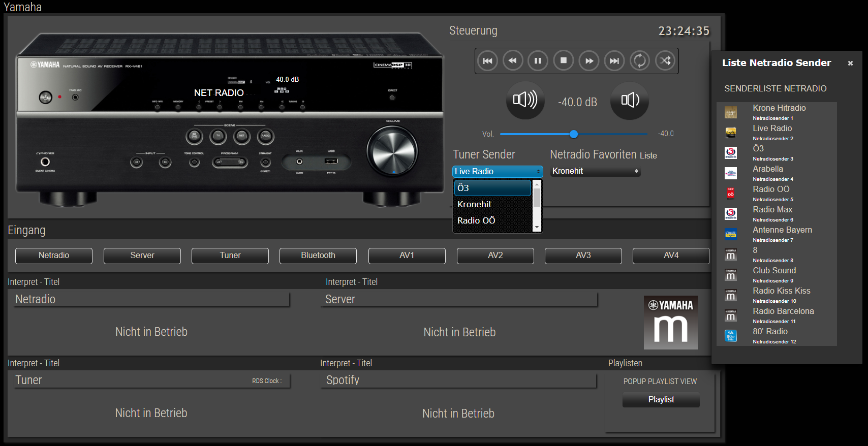868x446 pixels.
Task: Click the receiver's volume knob
Action: (392, 151)
